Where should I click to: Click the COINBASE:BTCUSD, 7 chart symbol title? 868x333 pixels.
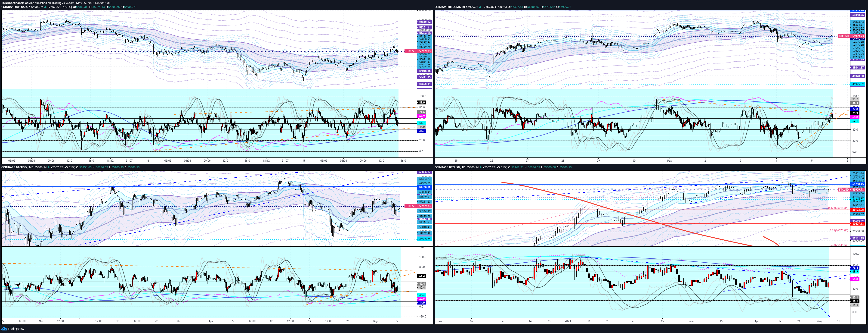coord(15,7)
